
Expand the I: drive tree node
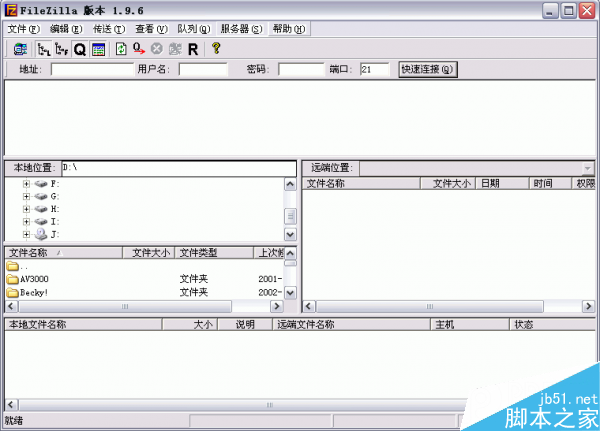26,222
